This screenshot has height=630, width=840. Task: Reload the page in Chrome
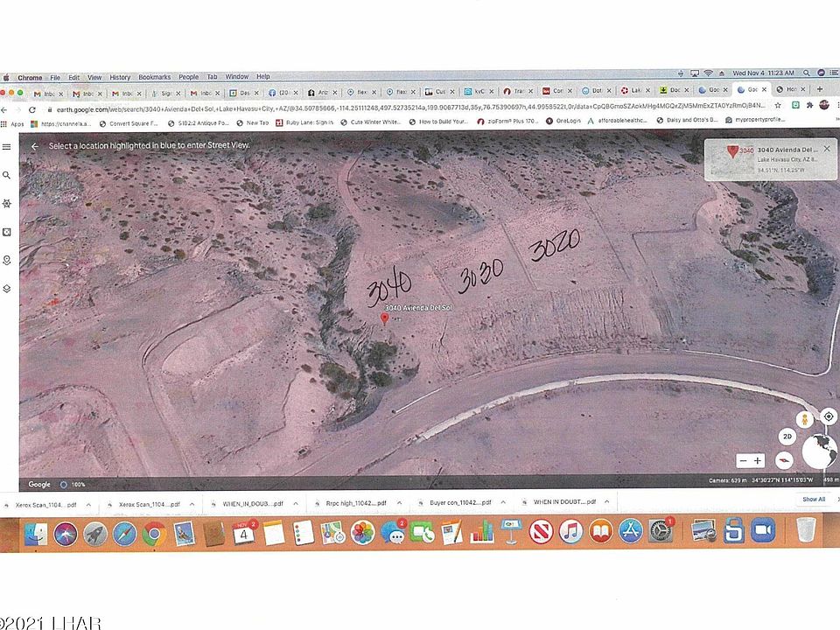(x=32, y=110)
